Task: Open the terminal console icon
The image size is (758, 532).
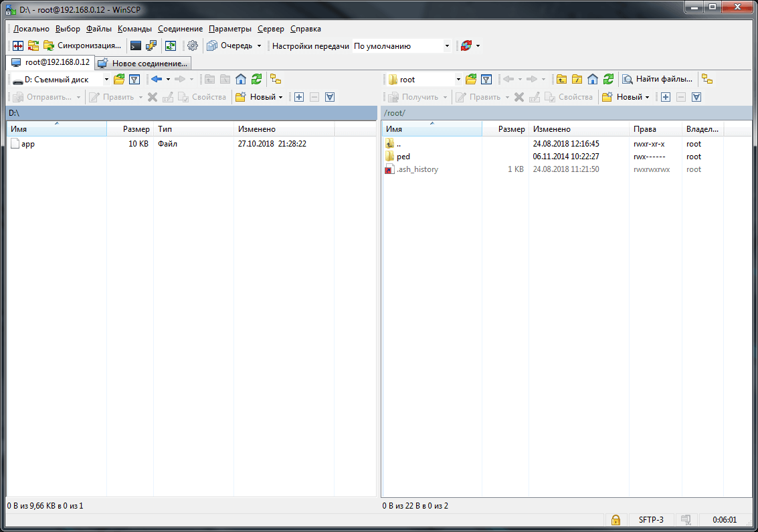Action: coord(136,46)
